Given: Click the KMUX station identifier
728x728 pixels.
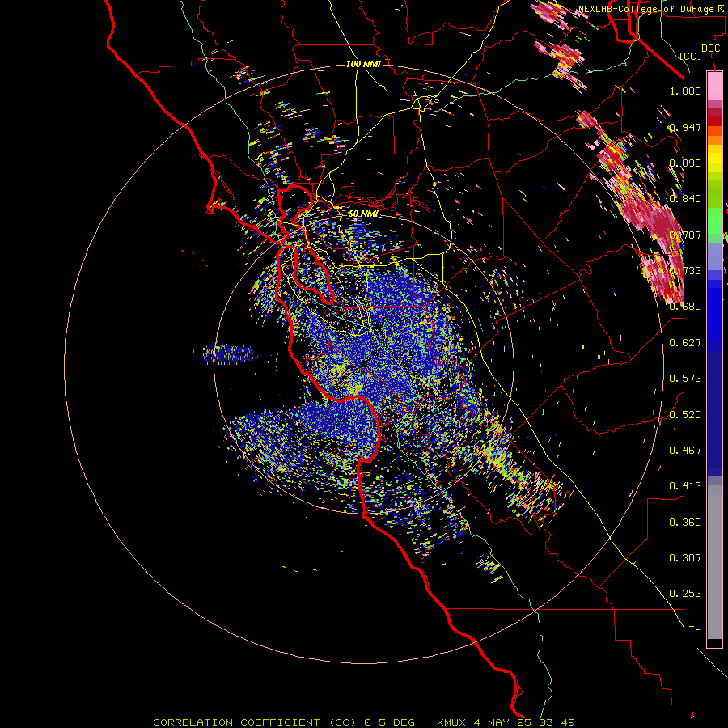Looking at the screenshot, I should (x=451, y=722).
